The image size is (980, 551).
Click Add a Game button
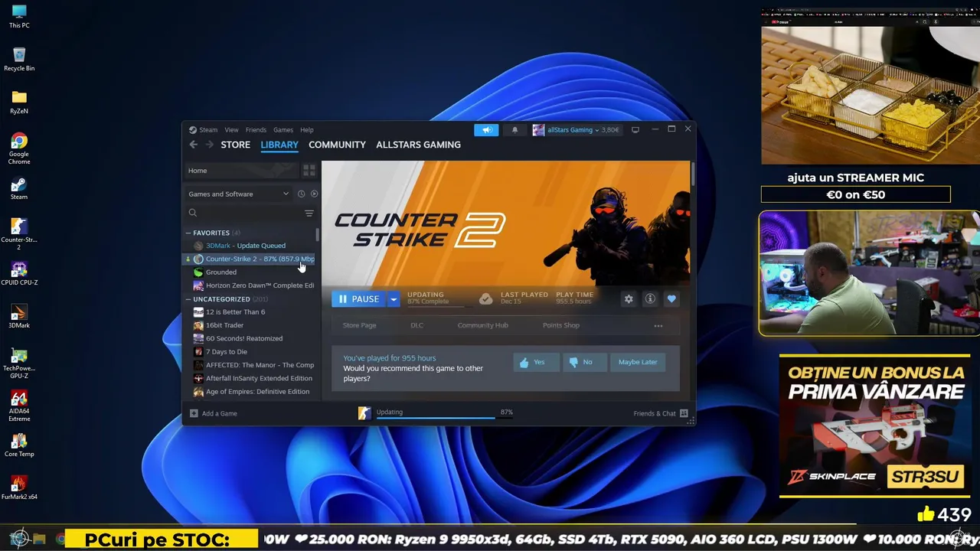214,413
